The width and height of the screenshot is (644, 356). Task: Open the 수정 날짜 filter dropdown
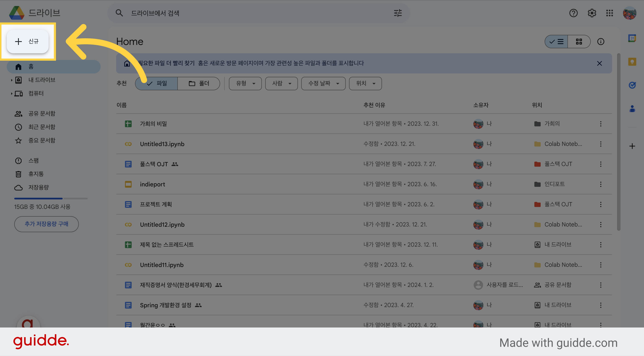323,83
